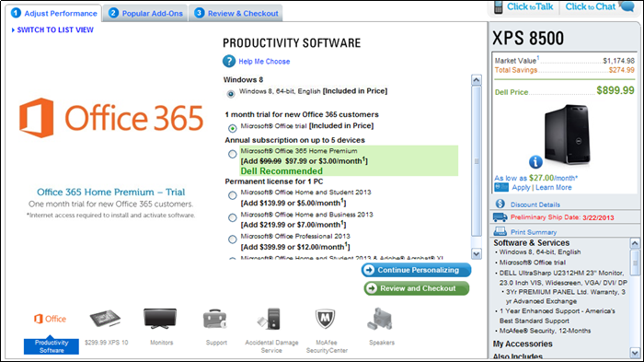Click the Click to Chat speech bubble icon
The image size is (644, 362).
627,6
